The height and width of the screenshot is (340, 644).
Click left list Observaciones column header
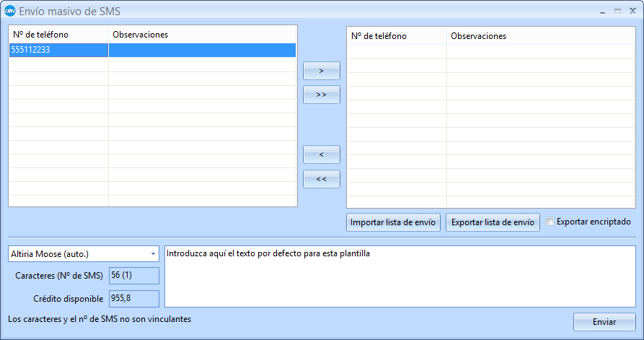point(202,35)
